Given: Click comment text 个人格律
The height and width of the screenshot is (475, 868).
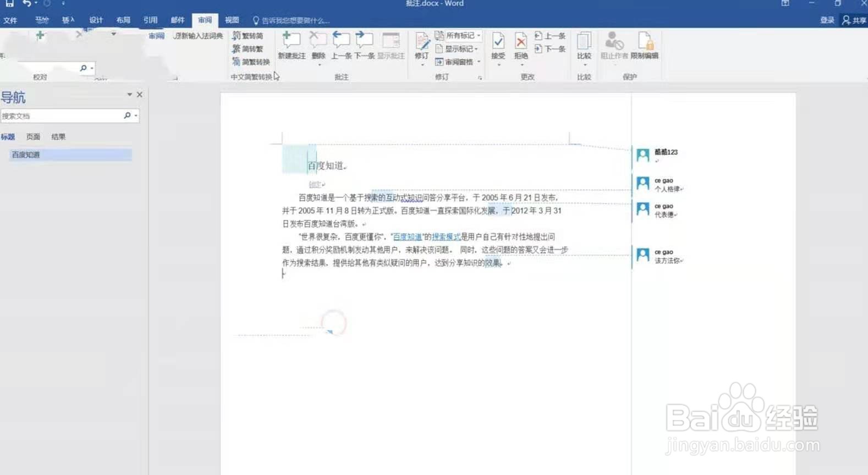Looking at the screenshot, I should (667, 189).
